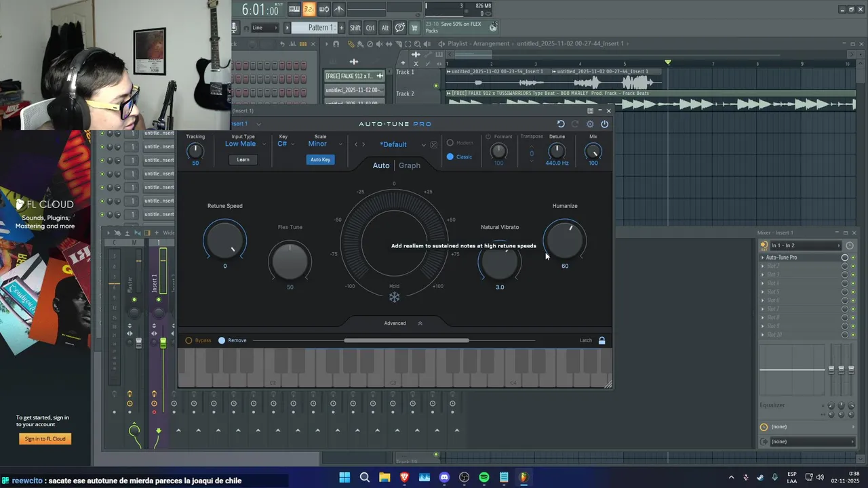Click the microphone icon left of Line selector

pos(234,28)
